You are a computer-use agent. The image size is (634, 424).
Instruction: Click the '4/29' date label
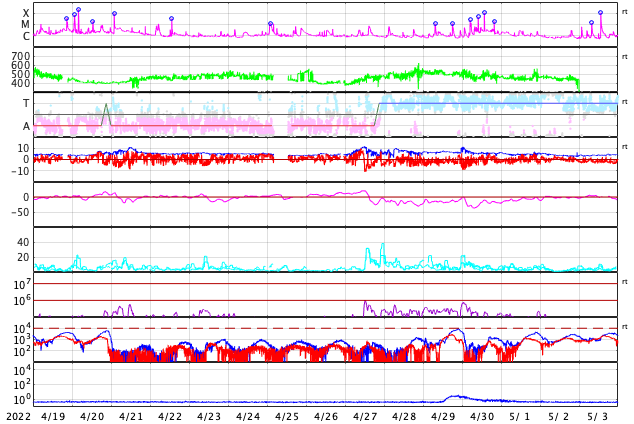443,416
